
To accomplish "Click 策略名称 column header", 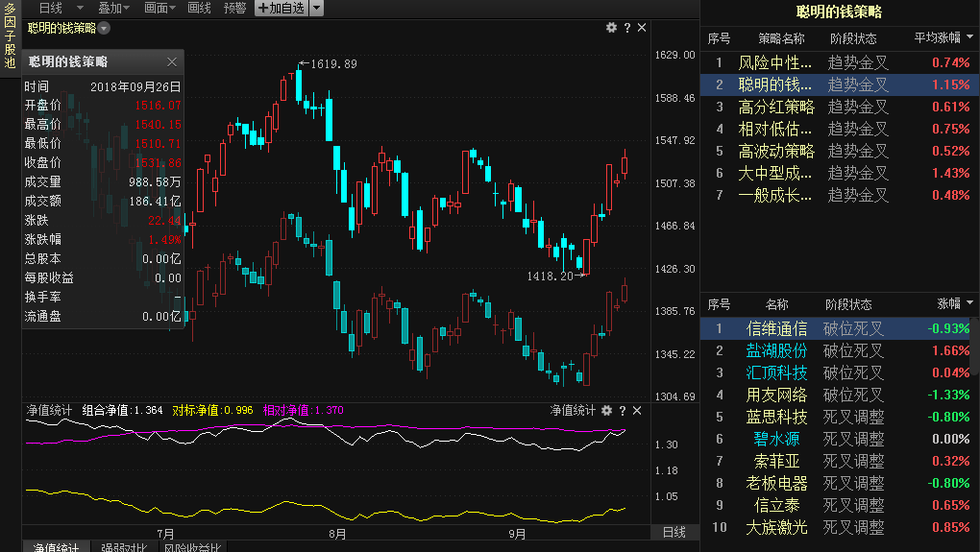I will pyautogui.click(x=781, y=38).
